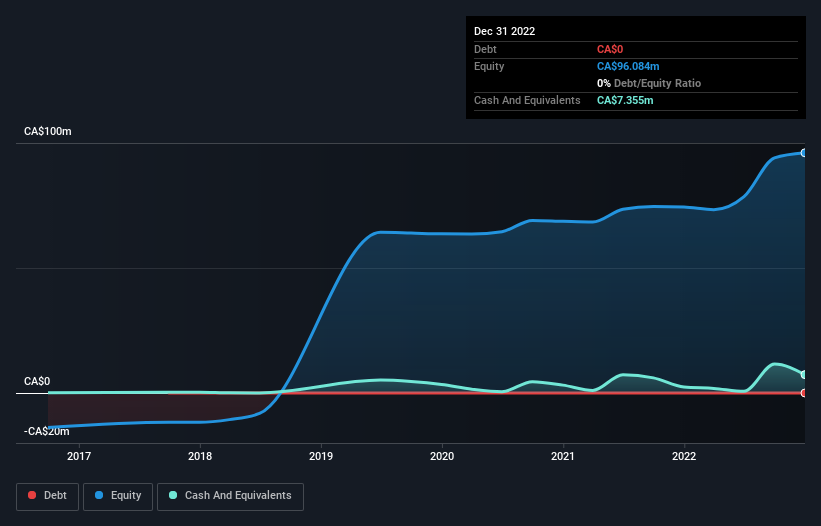The height and width of the screenshot is (526, 821).
Task: Click Cash And Equivalents label in tooltip
Action: click(527, 100)
